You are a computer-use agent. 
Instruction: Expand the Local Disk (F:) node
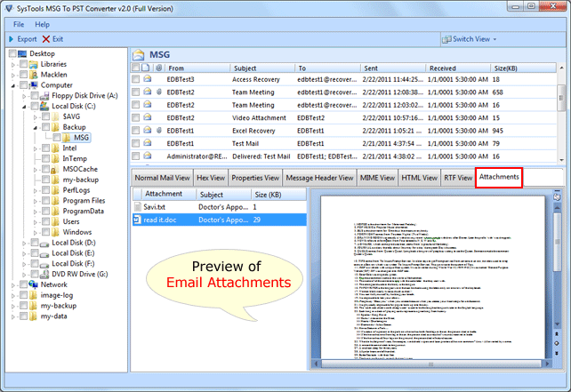point(24,264)
